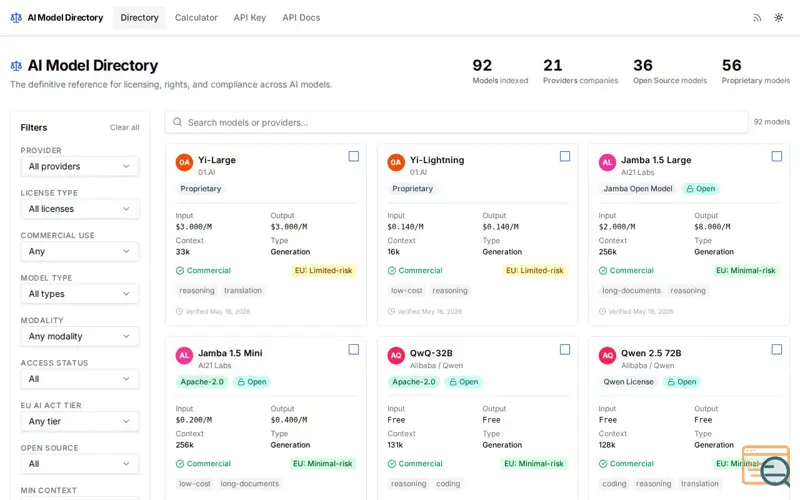Image resolution: width=800 pixels, height=500 pixels.
Task: Click the low-cost tag on Yi-Lightning
Action: pos(407,291)
